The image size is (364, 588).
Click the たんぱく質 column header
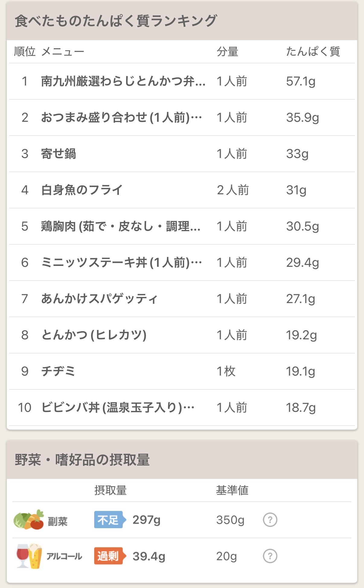pyautogui.click(x=313, y=52)
